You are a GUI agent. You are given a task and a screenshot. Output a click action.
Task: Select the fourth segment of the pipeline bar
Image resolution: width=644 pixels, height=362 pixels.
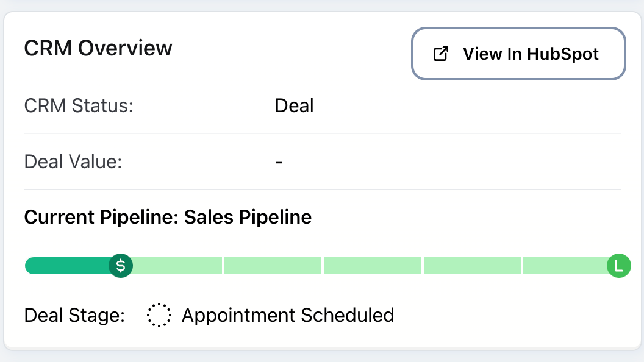click(473, 266)
